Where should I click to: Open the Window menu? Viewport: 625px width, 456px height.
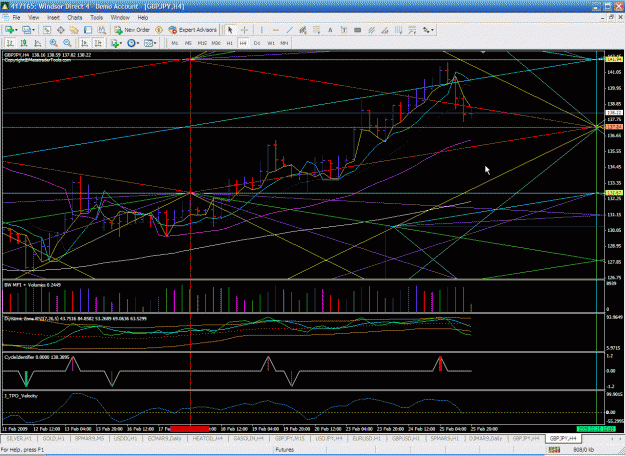tap(120, 18)
